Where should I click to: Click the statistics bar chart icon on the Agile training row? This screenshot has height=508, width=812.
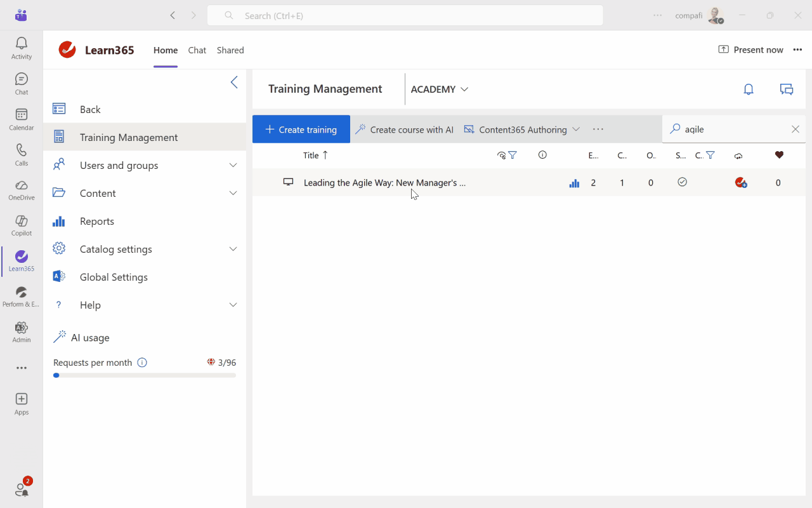click(574, 182)
